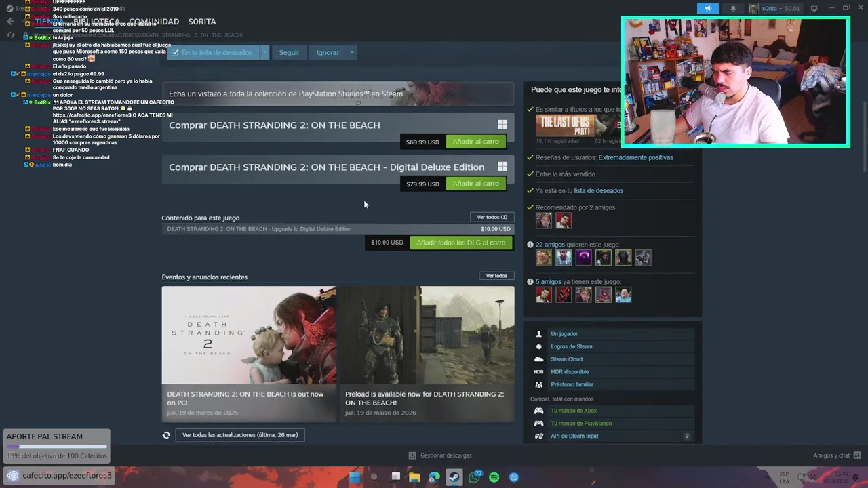Click the Xbox controller icon

point(539,411)
